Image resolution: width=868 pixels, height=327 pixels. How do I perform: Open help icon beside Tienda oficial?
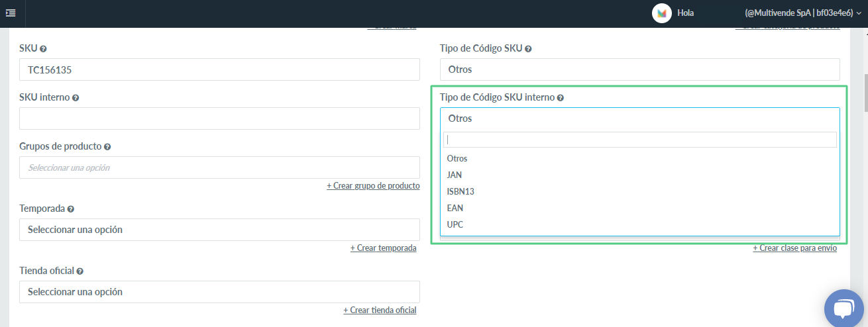point(80,271)
